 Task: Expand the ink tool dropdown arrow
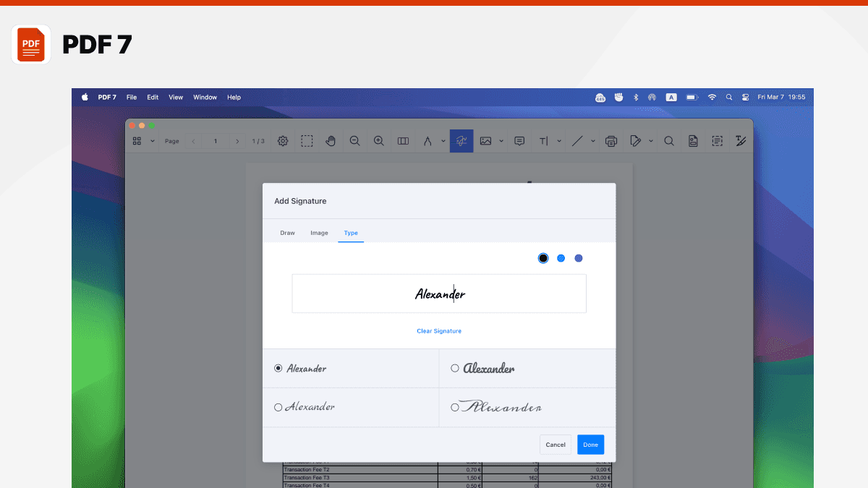click(443, 141)
